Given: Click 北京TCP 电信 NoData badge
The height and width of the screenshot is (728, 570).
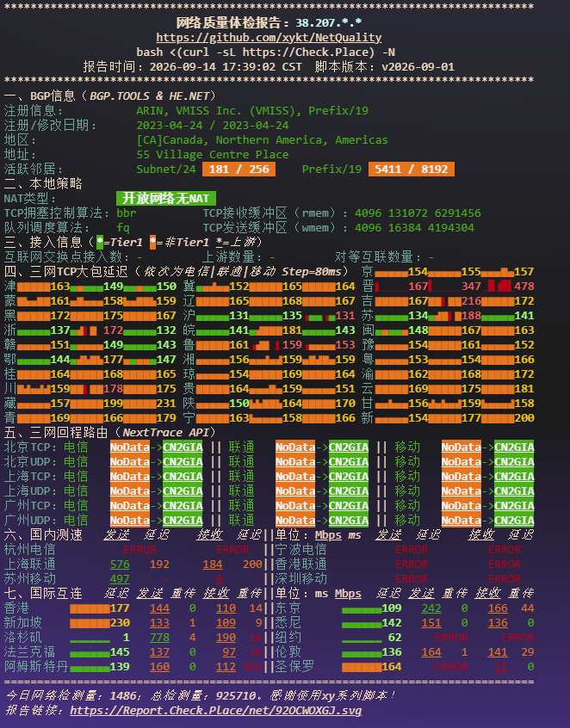Looking at the screenshot, I should pyautogui.click(x=130, y=447).
